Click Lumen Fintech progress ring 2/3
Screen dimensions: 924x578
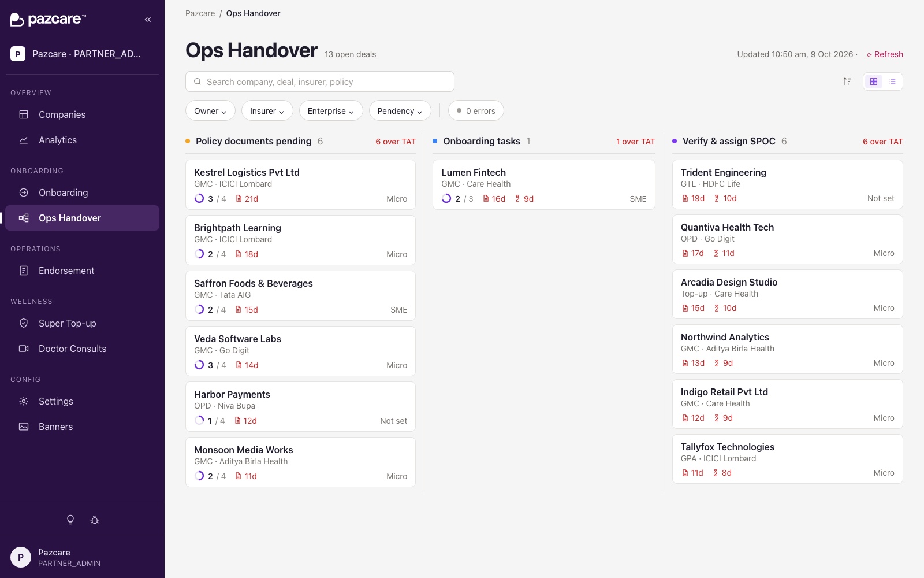tap(446, 198)
